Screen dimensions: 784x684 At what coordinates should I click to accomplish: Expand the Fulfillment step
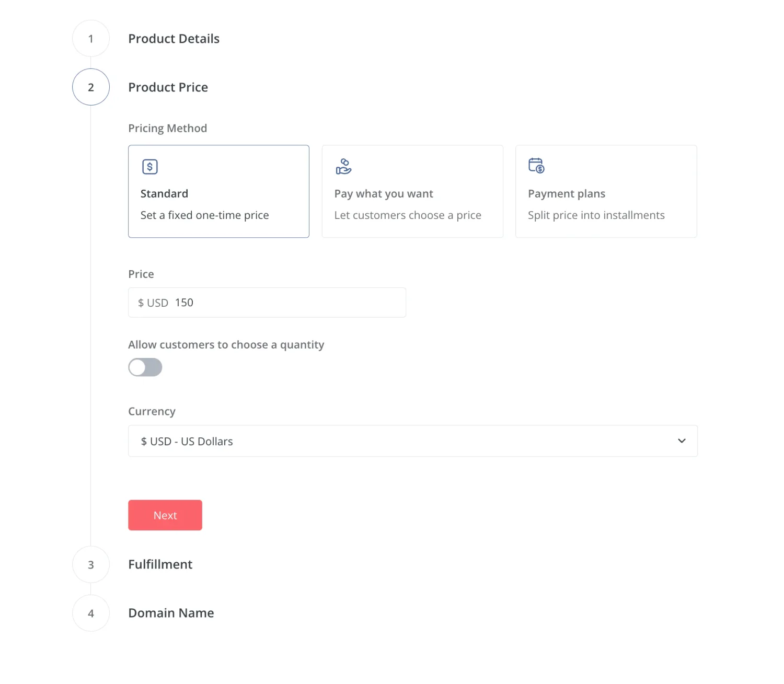(160, 564)
